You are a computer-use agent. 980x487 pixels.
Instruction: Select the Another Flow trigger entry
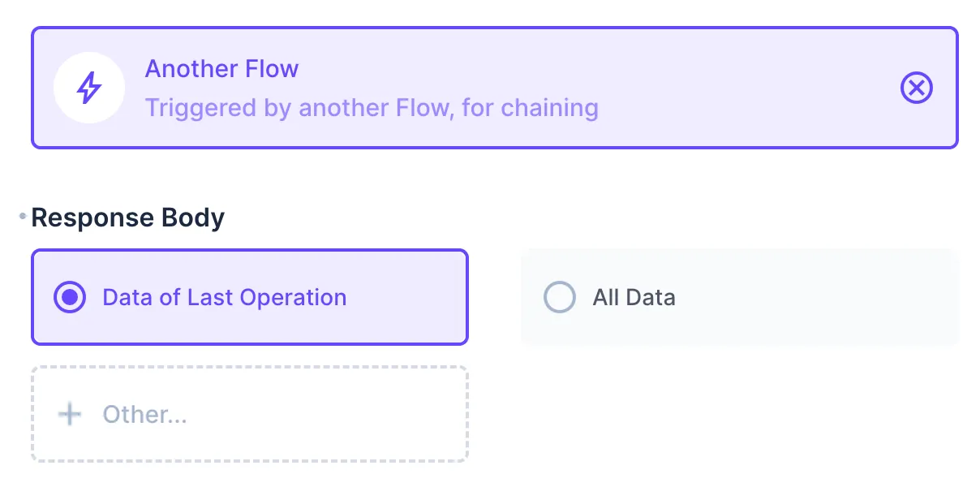coord(221,69)
